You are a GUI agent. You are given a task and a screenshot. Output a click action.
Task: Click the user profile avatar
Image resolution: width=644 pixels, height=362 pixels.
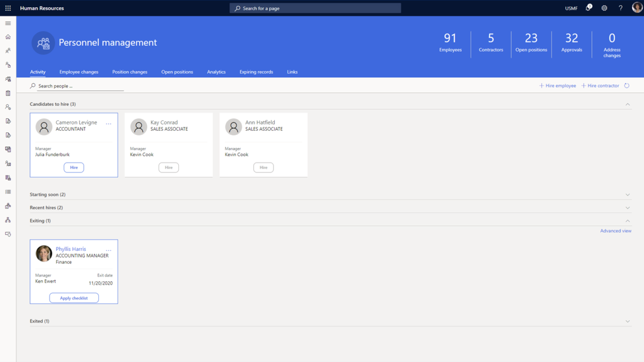coord(637,8)
